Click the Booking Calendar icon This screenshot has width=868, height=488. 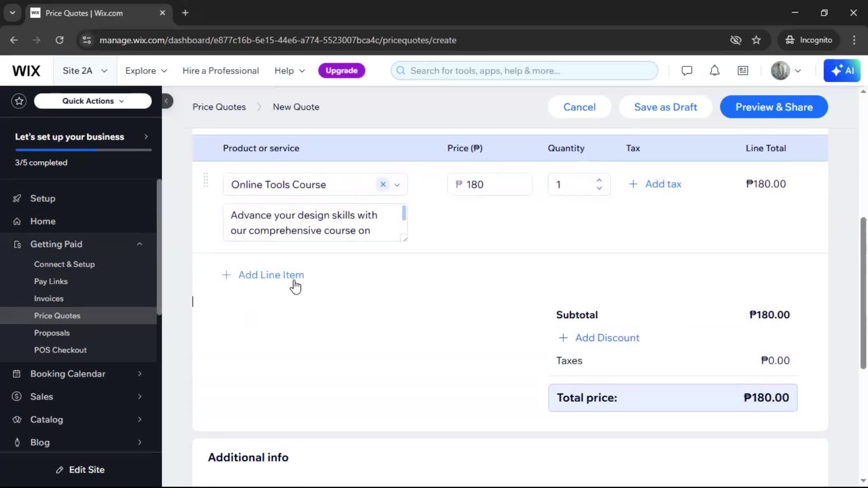click(x=17, y=374)
